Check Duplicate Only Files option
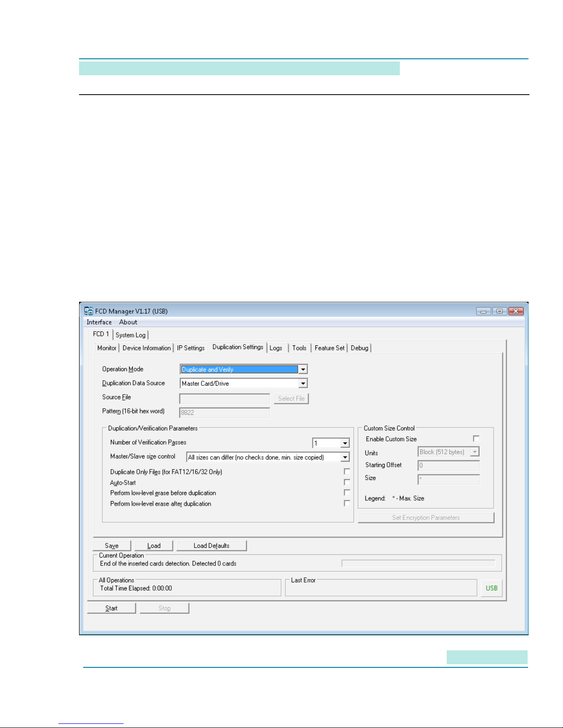Screen dimensions: 563x728 [x=347, y=472]
